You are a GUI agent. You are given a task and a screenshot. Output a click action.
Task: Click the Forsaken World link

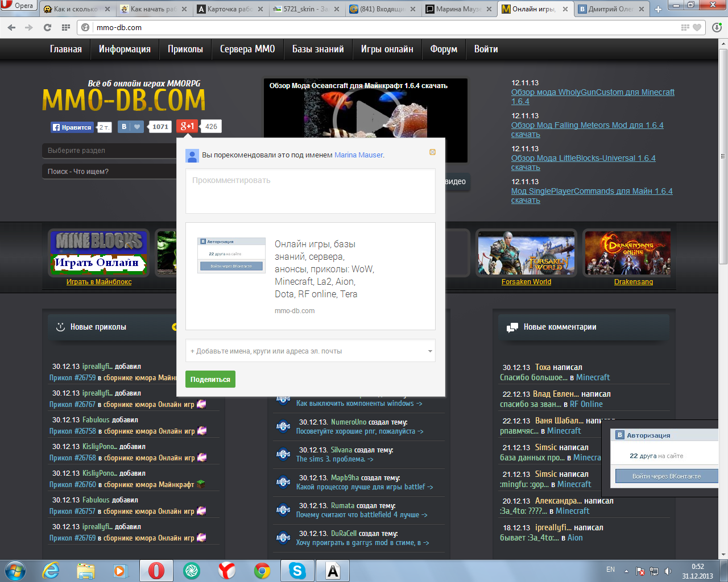tap(526, 282)
